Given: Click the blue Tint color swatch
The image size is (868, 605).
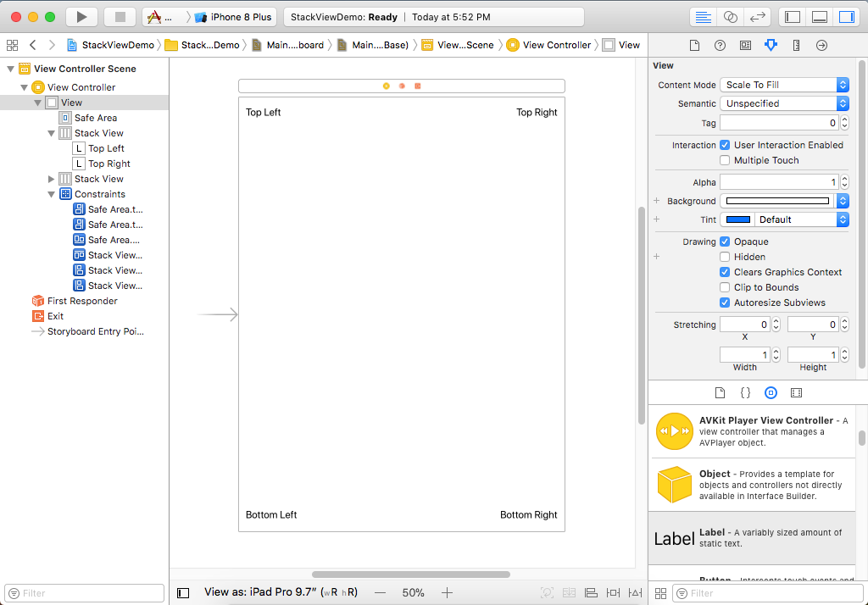Looking at the screenshot, I should point(738,219).
